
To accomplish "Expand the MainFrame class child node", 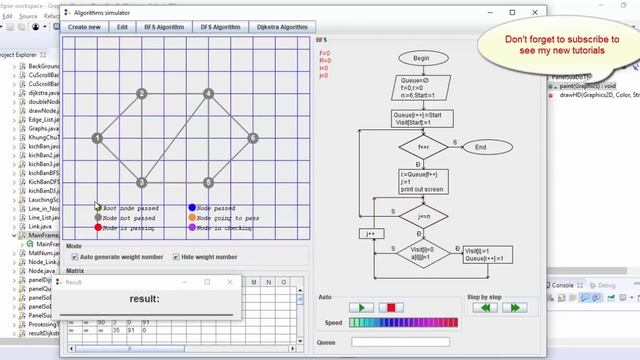I will point(22,244).
